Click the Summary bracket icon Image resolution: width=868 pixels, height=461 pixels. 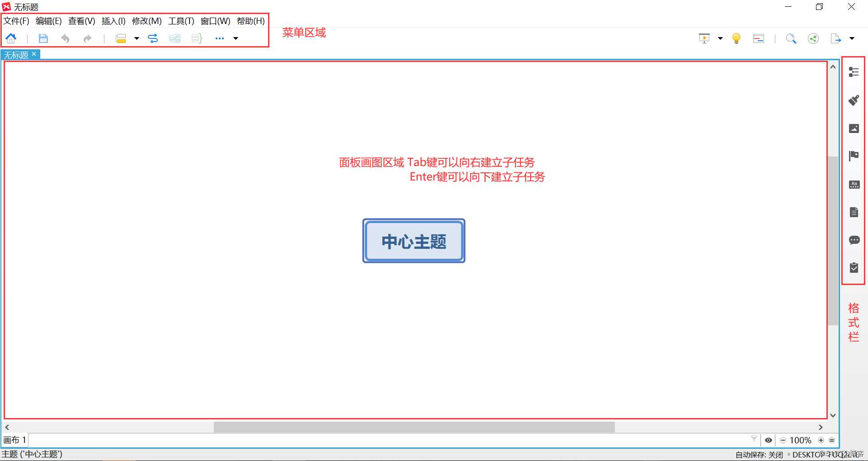197,38
